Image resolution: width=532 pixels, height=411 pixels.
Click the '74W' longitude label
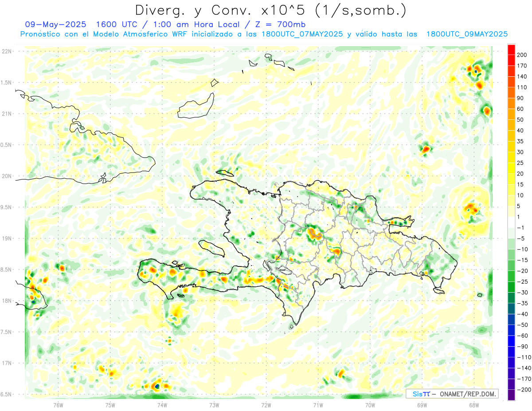click(x=162, y=405)
